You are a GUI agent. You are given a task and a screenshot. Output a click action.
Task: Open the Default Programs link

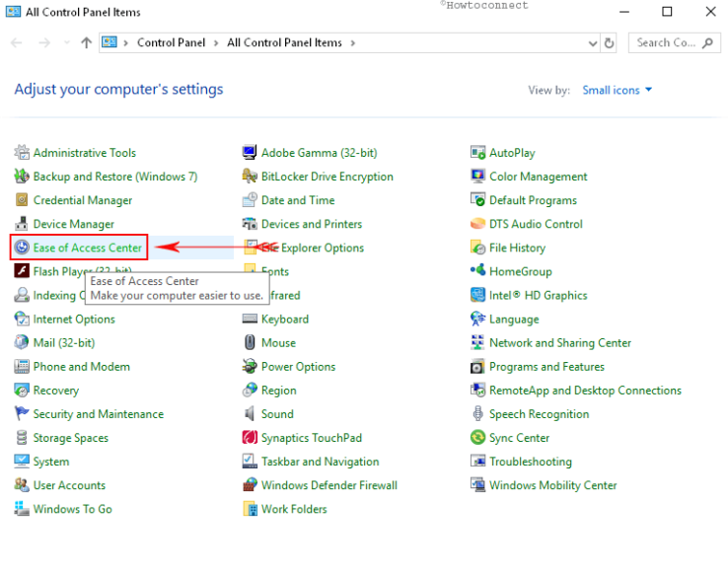pyautogui.click(x=533, y=200)
